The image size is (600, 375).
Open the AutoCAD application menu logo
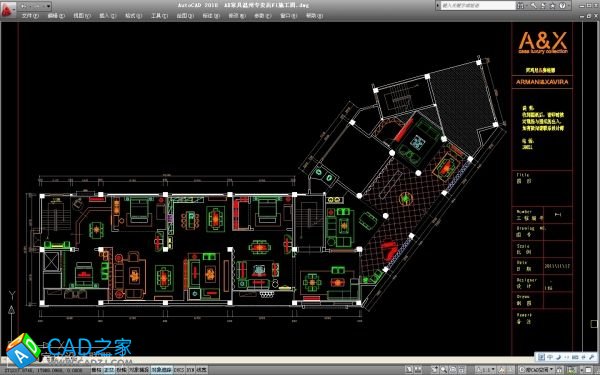pyautogui.click(x=7, y=10)
